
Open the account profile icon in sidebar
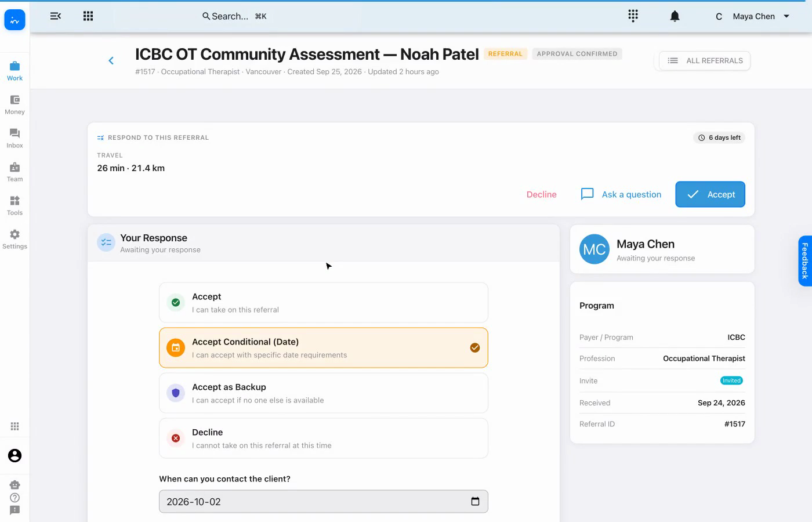15,456
